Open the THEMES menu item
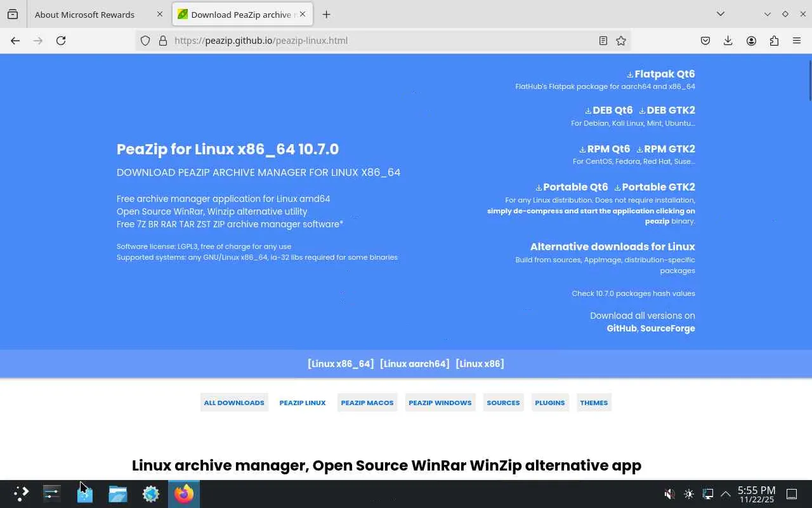The width and height of the screenshot is (812, 508). pos(594,403)
